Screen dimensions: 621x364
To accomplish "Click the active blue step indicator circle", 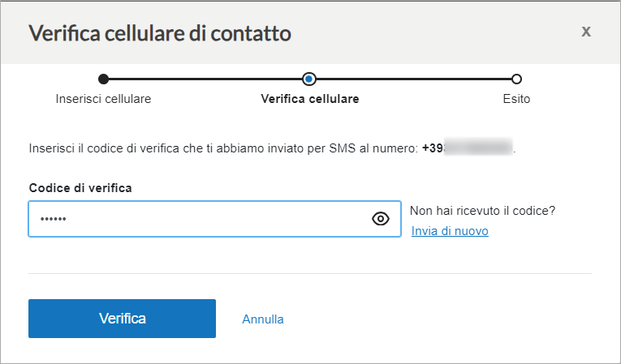I will coord(309,79).
